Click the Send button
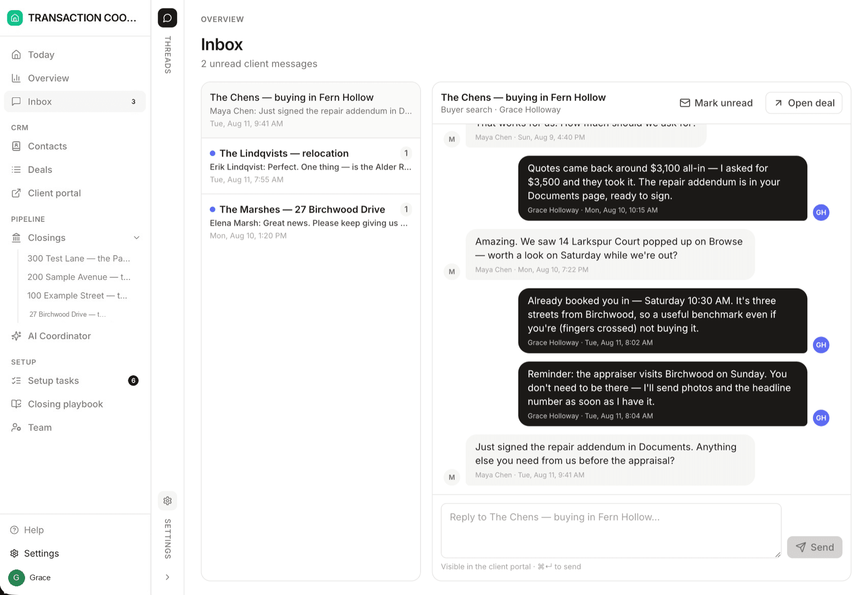Screen dimensions: 868x595 (814, 547)
